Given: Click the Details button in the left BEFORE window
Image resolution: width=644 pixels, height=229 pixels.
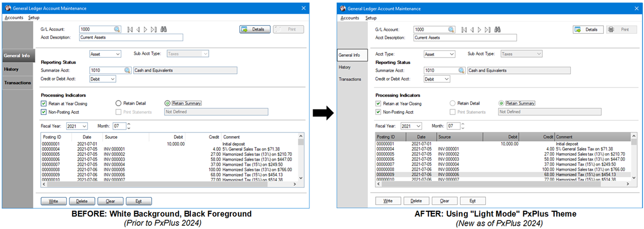Looking at the screenshot, I should pyautogui.click(x=255, y=29).
